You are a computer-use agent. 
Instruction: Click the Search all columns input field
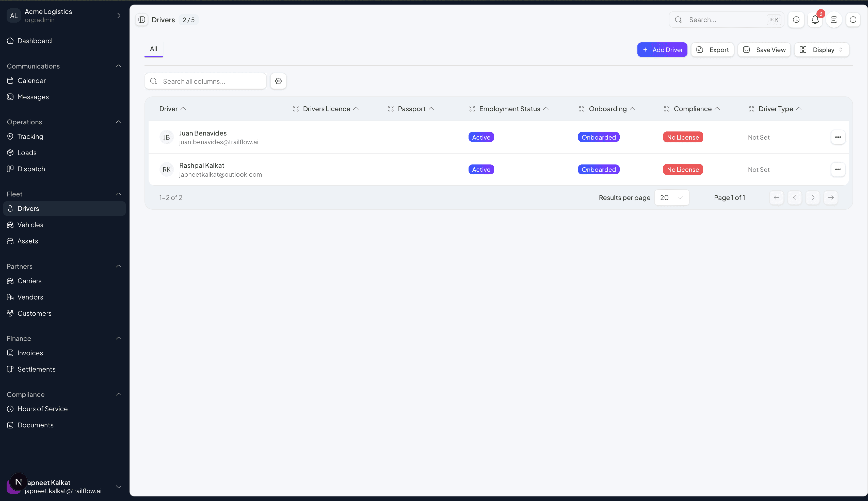coord(205,81)
